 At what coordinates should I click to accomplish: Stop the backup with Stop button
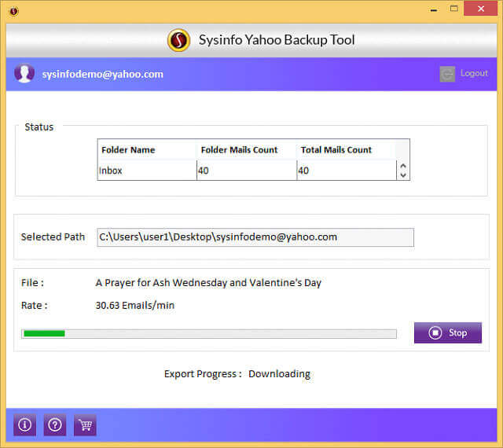(x=448, y=332)
